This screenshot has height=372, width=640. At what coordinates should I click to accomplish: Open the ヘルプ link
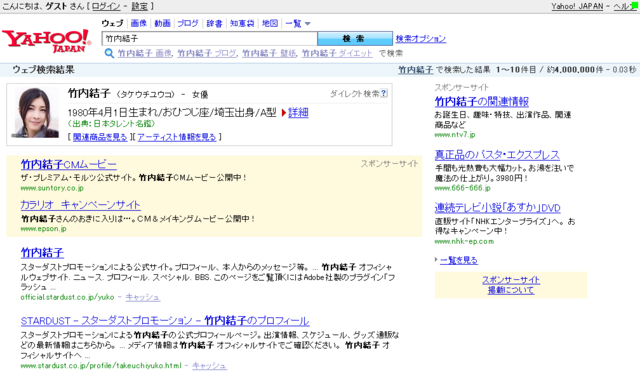pos(624,6)
